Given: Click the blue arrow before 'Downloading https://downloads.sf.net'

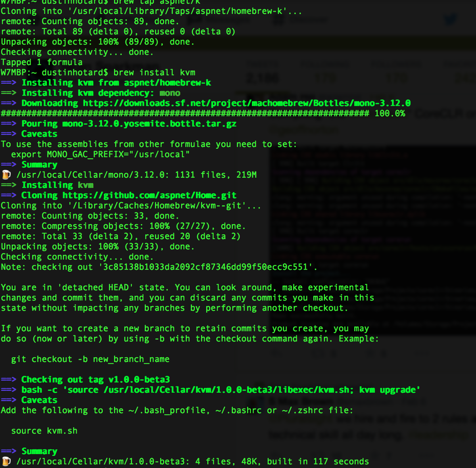Looking at the screenshot, I should tap(9, 103).
